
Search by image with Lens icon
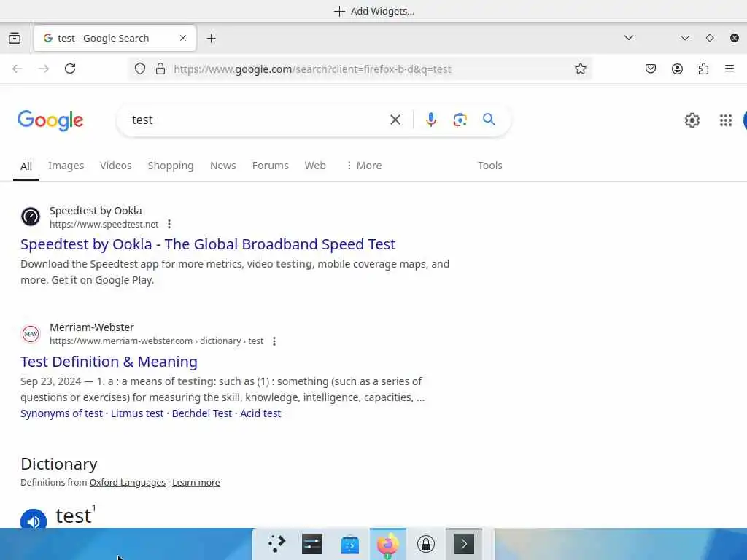pos(460,120)
